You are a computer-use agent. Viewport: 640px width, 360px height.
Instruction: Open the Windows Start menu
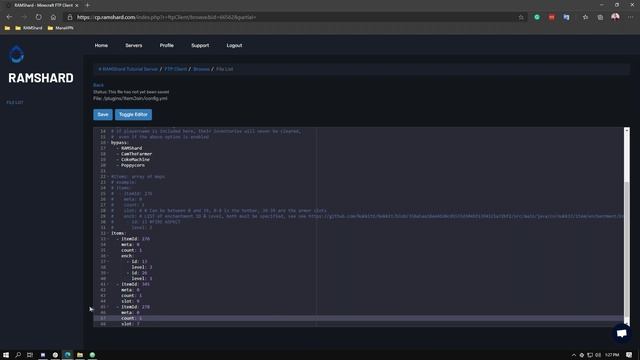coord(6,355)
